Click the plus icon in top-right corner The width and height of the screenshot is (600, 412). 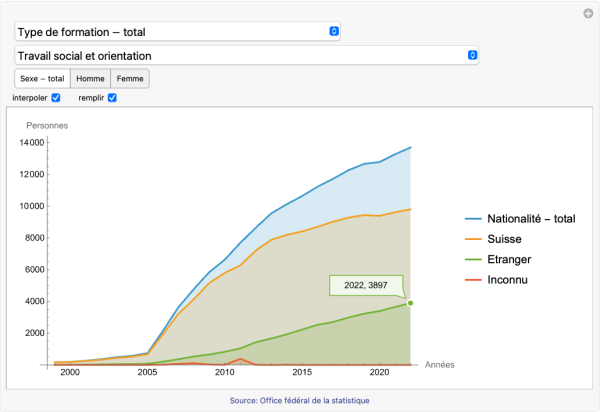coord(588,13)
